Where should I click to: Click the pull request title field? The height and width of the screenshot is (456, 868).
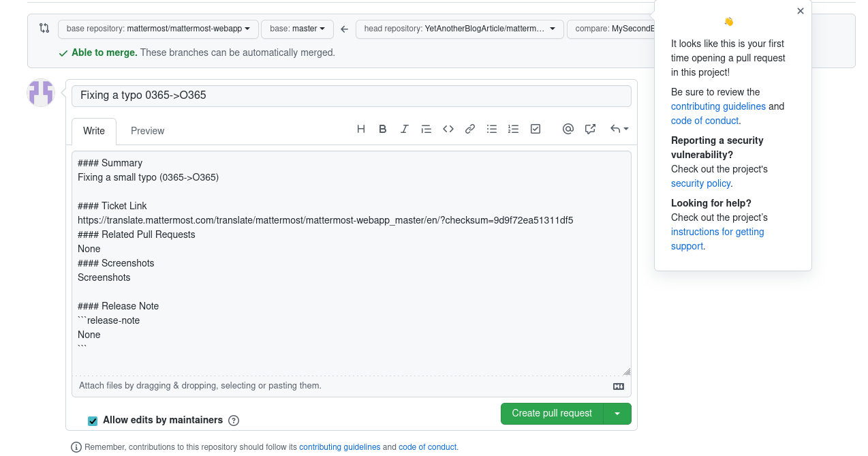[352, 95]
